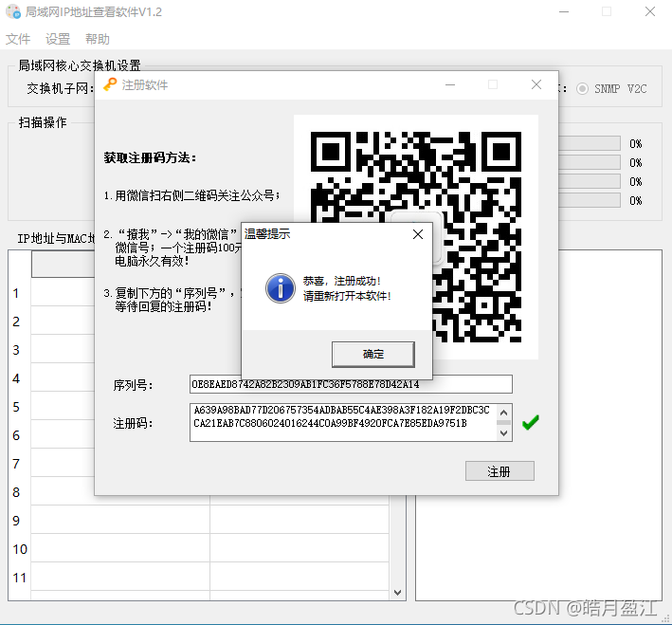Click the main app icon in title bar

coord(13,11)
